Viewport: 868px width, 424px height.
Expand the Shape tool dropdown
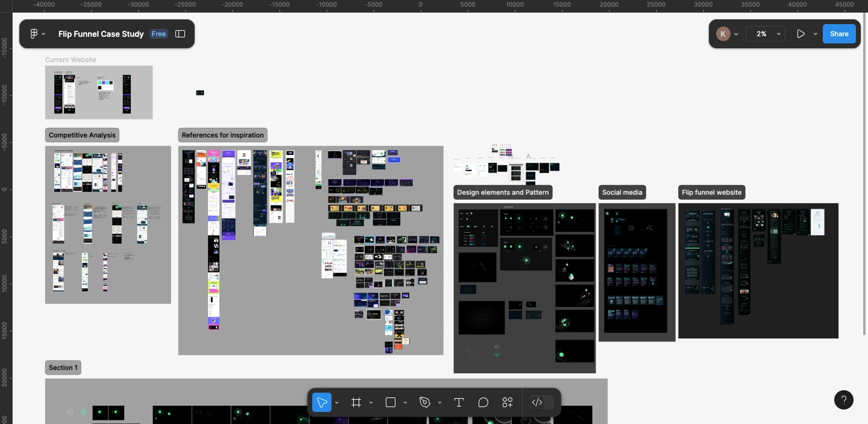click(x=404, y=402)
